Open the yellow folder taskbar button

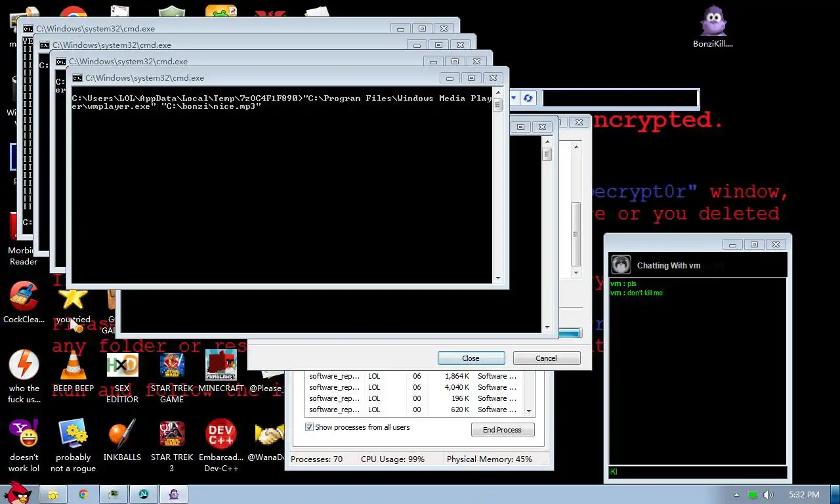(52, 494)
